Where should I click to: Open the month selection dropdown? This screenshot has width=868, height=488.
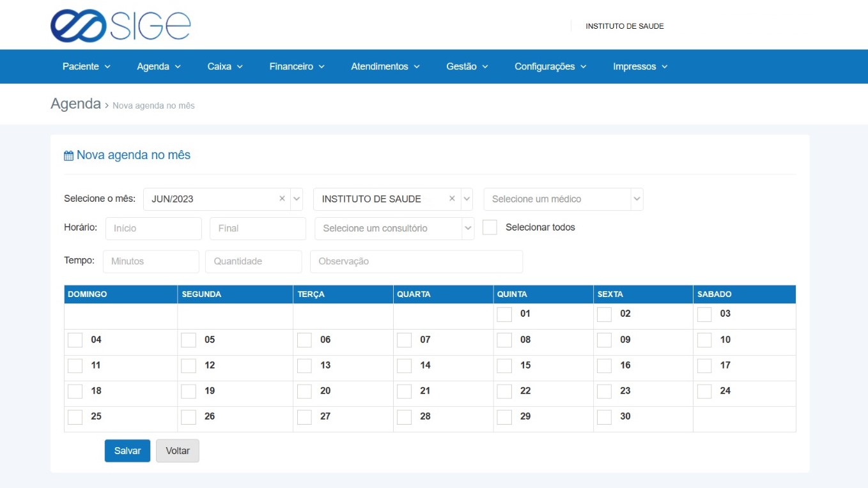tap(297, 199)
